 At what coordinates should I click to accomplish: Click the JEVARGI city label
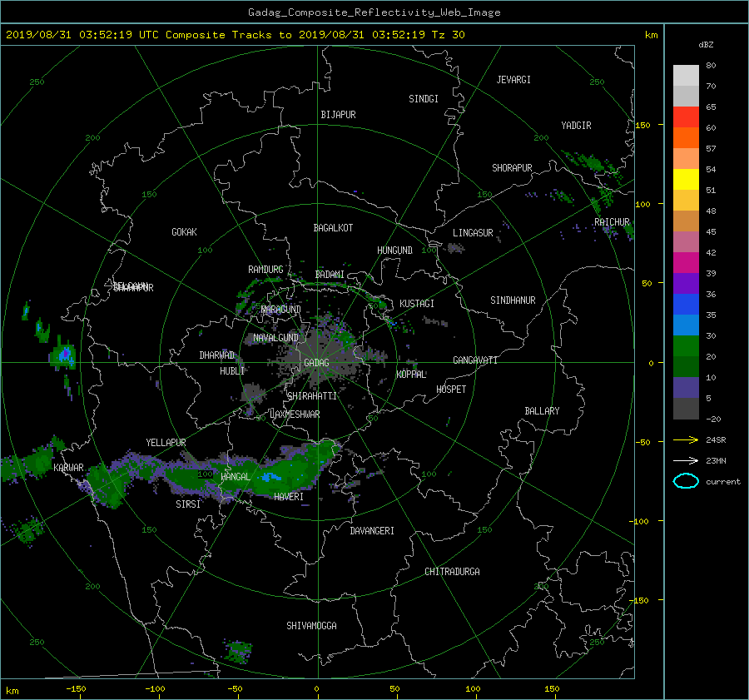click(x=513, y=80)
